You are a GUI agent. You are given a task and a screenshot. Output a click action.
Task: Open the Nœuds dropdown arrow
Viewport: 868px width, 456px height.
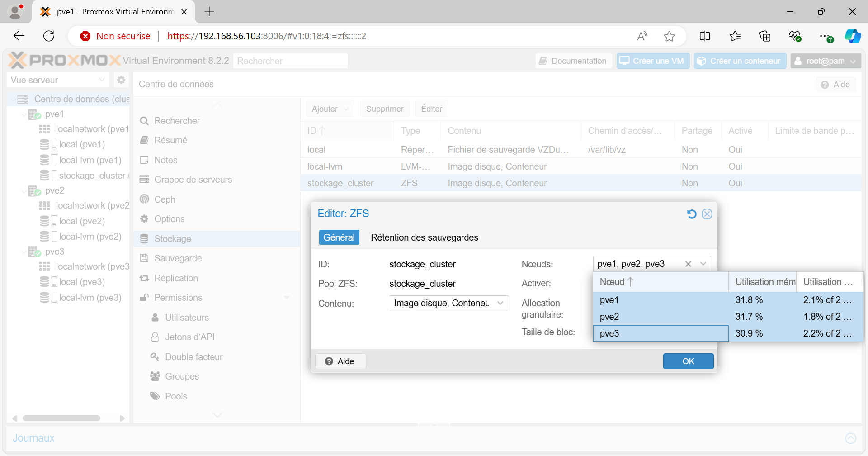pos(703,264)
